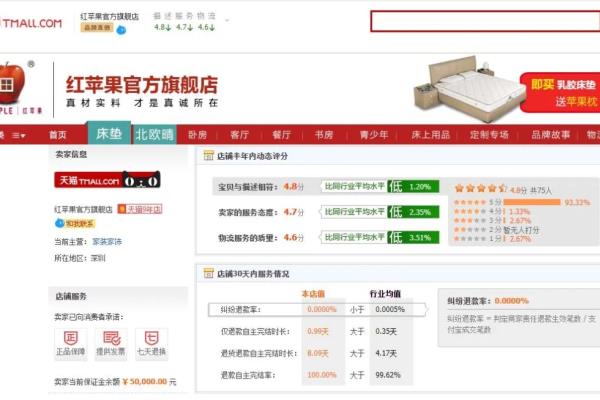Select 宝贝与描述相符 rating row
Screen dimensions: 600x400
tap(326, 186)
